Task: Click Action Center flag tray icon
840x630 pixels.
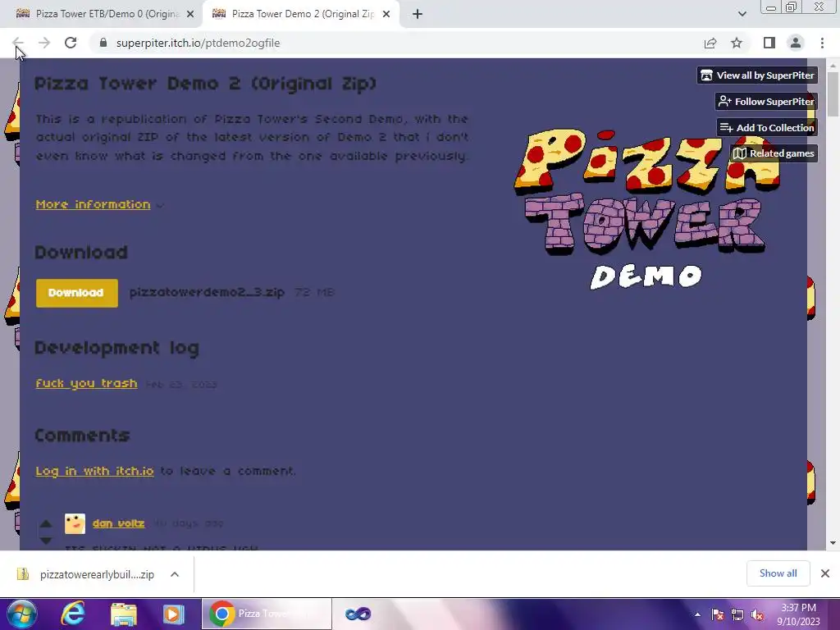Action: 718,615
